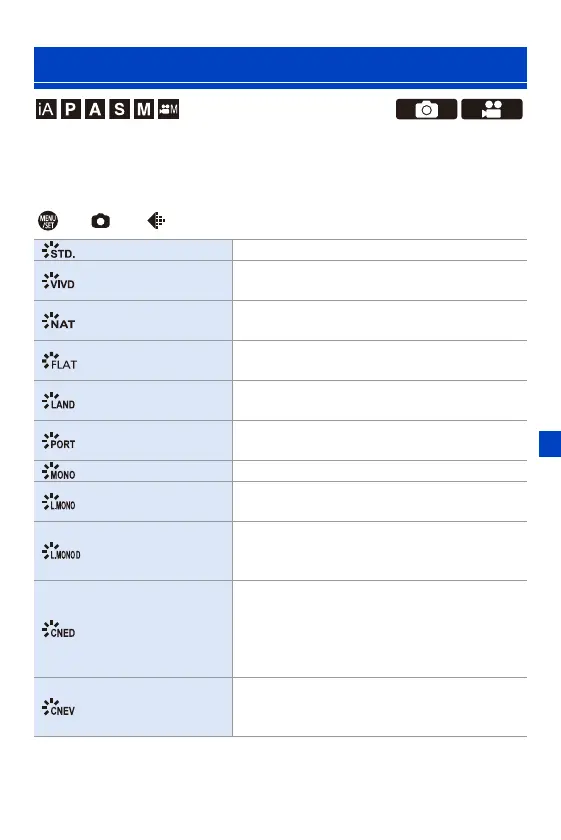The image size is (561, 840).
Task: Click the iA mode icon
Action: point(46,109)
